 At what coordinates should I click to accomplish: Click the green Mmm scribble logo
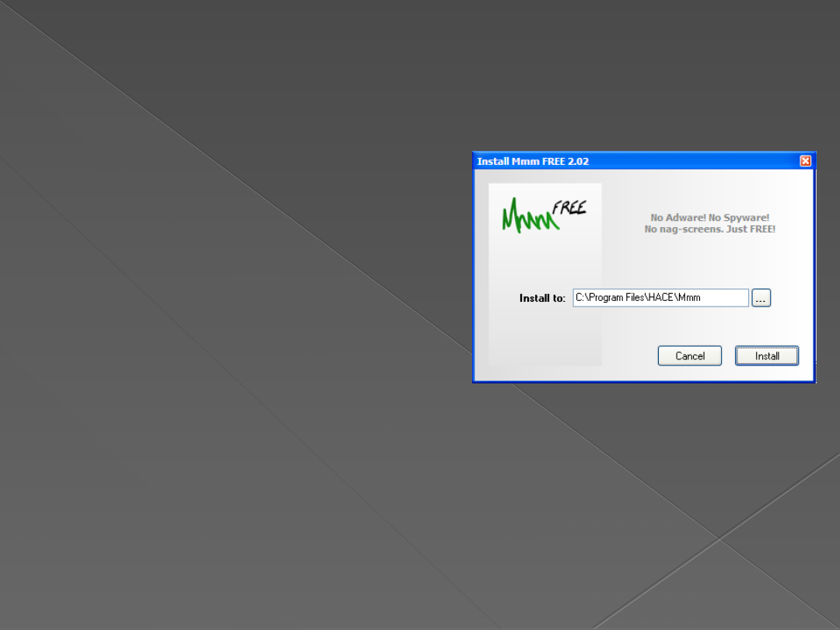click(529, 216)
